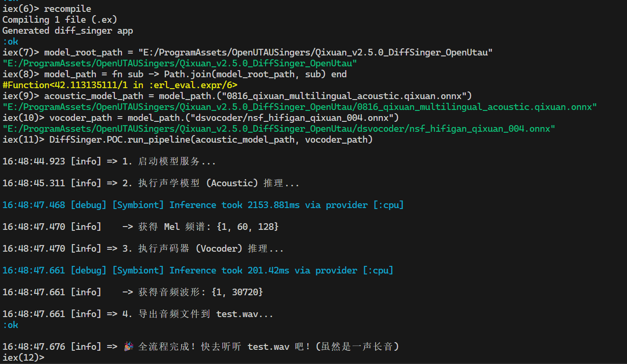Screen dimensions: 627x364
Task: Click the word recompile at iex(6) prompt
Action: pos(67,9)
